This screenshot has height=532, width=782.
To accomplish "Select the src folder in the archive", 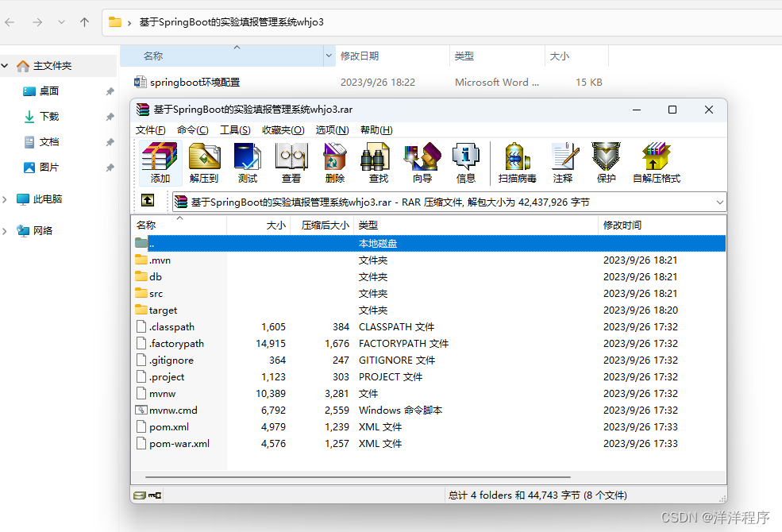I will coord(156,293).
